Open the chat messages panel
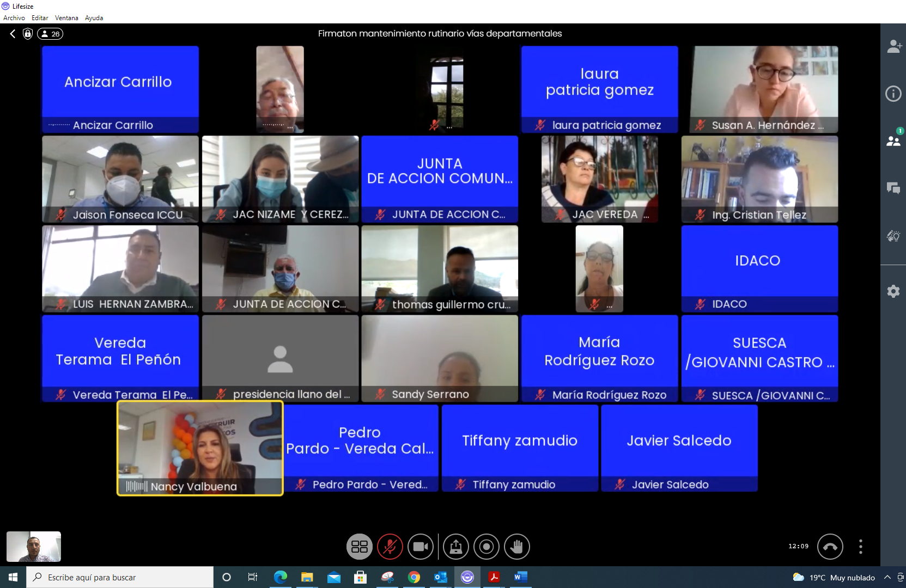 tap(893, 188)
